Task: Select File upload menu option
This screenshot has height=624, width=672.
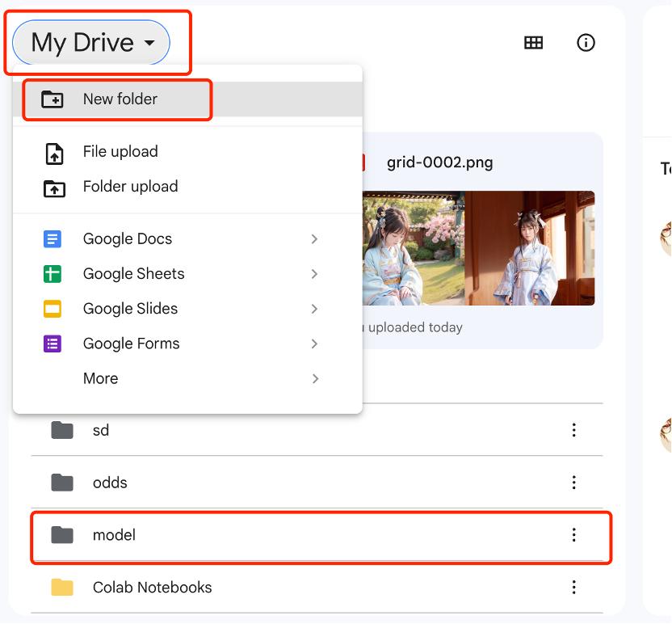Action: tap(120, 152)
